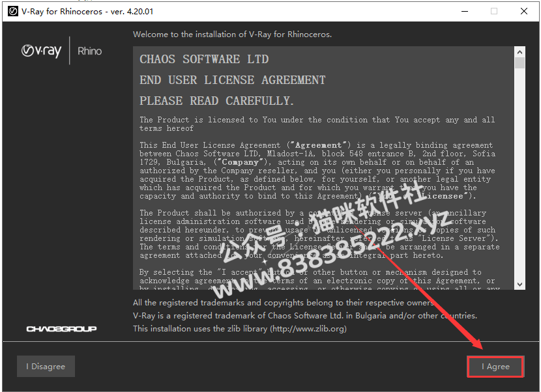
Task: Minimize the V-Ray installer window
Action: tap(465, 11)
